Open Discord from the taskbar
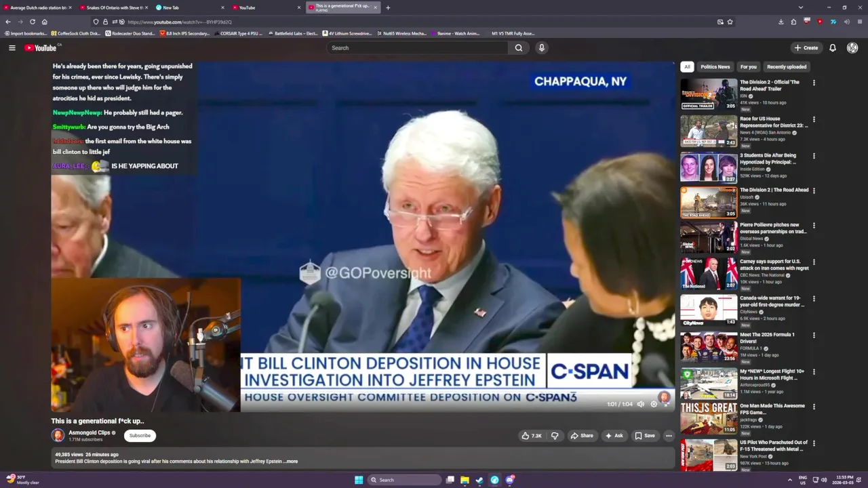 click(x=509, y=480)
